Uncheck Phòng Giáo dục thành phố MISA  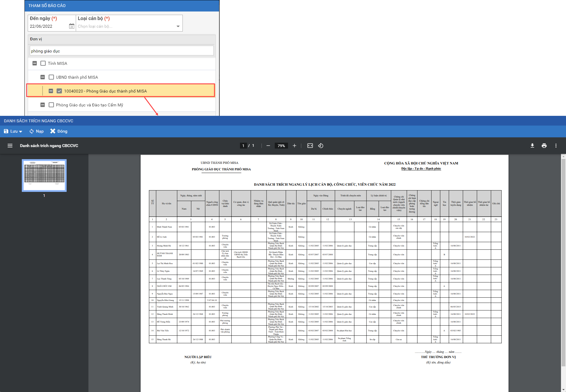59,91
